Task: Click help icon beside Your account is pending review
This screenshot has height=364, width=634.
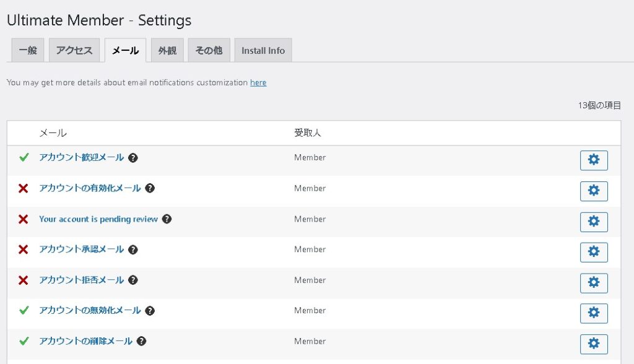Action: click(167, 219)
